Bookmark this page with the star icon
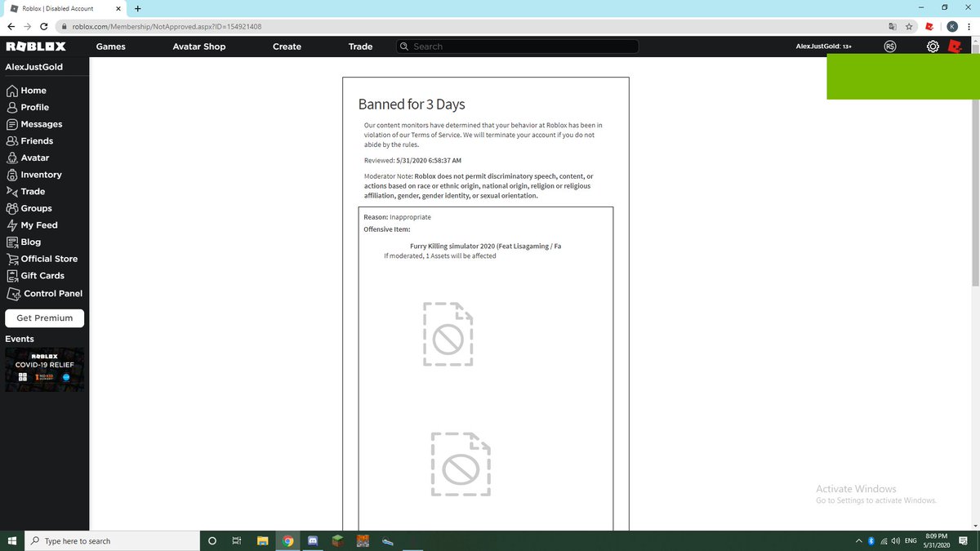This screenshot has height=551, width=980. pos(909,26)
